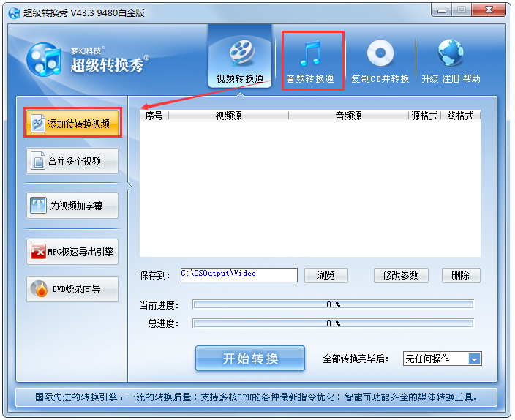Image resolution: width=515 pixels, height=420 pixels.
Task: Click the 添加待转换视频 button
Action: tap(72, 124)
